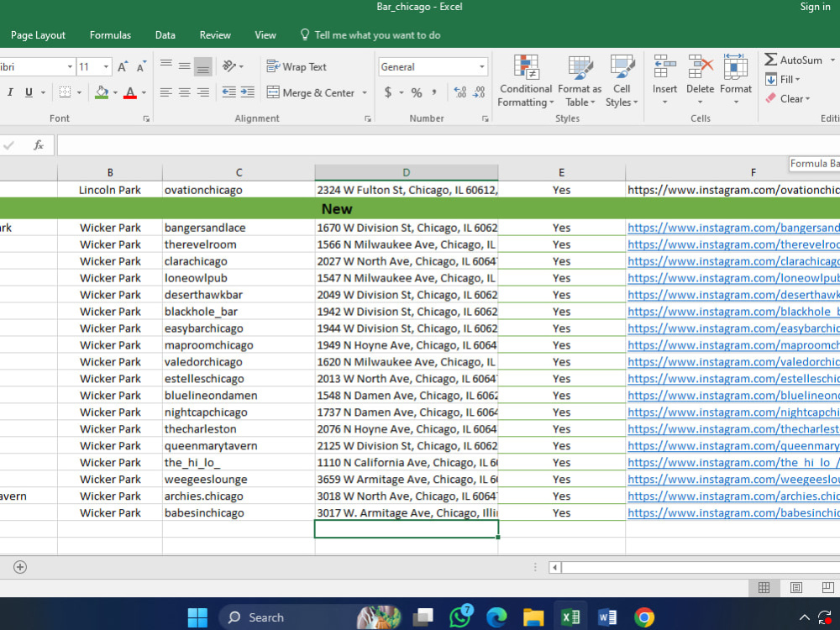Switch to Page Layout view in status bar

796,588
